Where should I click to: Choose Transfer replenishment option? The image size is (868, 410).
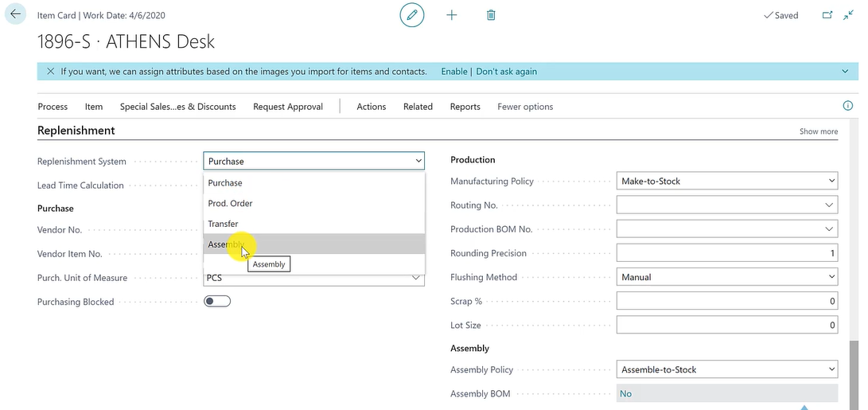314,224
